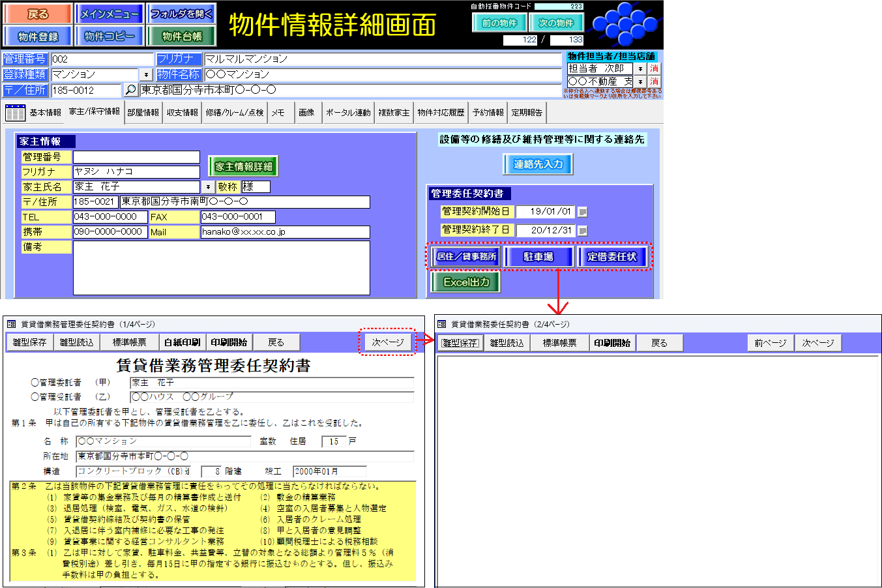
Task: Click the table icon beside 基本情報 tab
Action: (15, 112)
